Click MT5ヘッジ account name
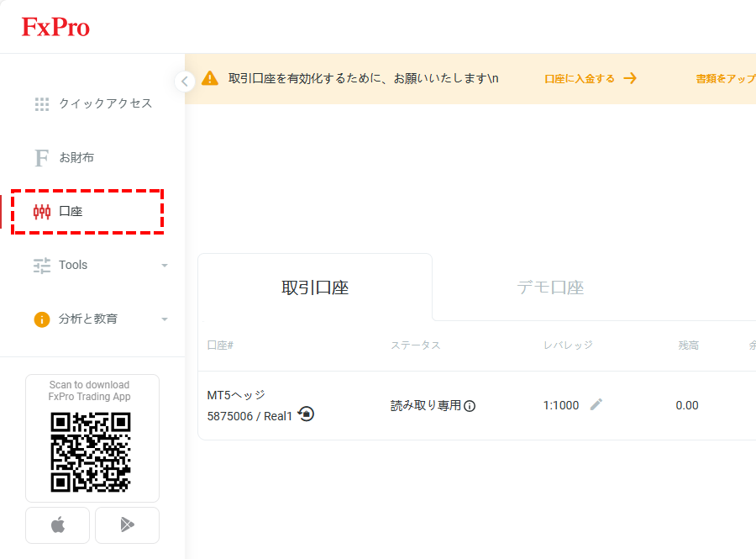This screenshot has height=559, width=756. tap(236, 395)
